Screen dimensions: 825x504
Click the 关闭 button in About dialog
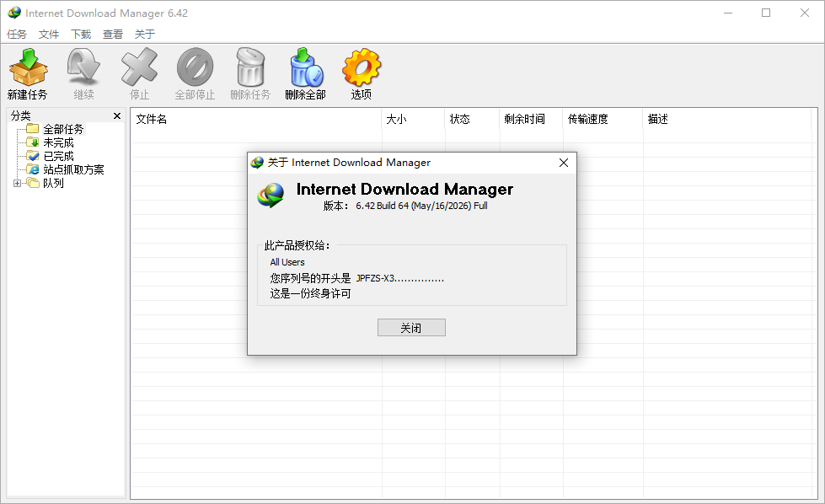click(411, 328)
